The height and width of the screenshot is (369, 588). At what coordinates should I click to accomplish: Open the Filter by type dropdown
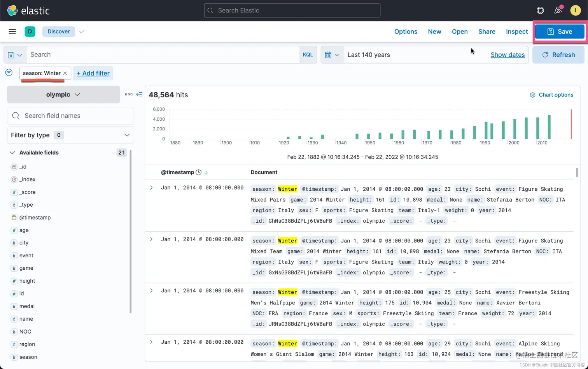click(x=70, y=135)
